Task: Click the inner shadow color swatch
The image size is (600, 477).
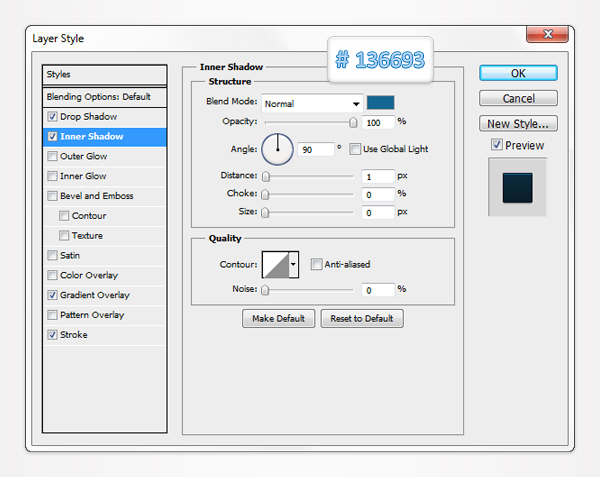Action: pyautogui.click(x=380, y=102)
